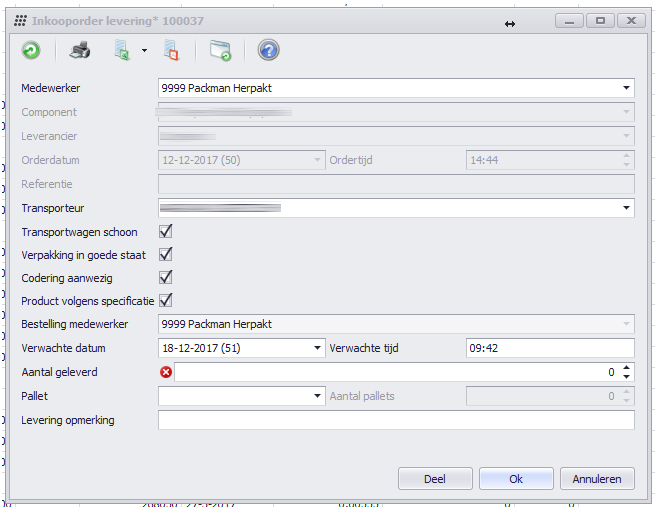
Task: Open the Transporteur dropdown list
Action: click(626, 208)
